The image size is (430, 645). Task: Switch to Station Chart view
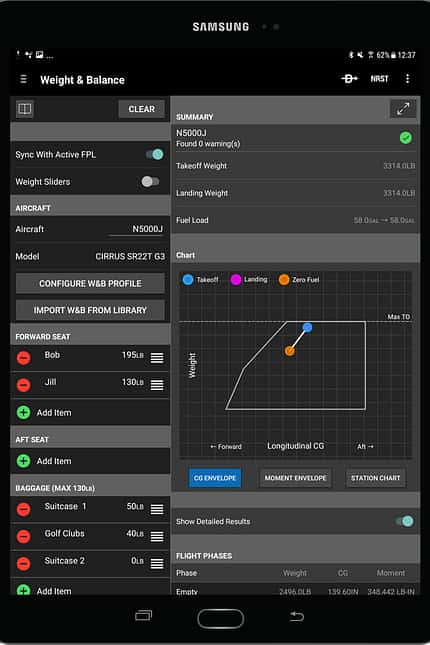(x=375, y=478)
